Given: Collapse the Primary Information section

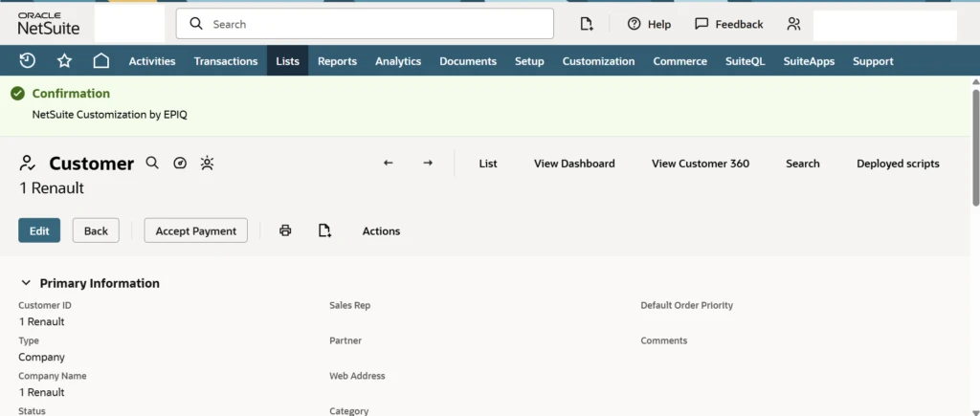Looking at the screenshot, I should point(26,283).
